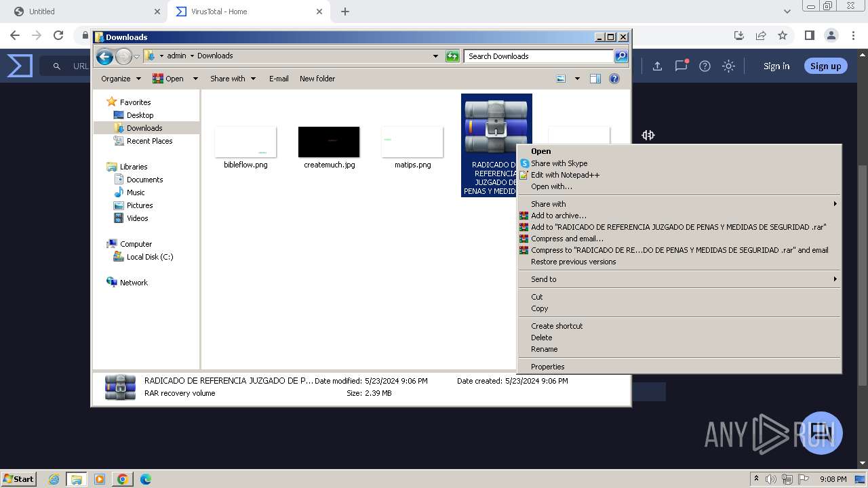This screenshot has height=488, width=868.
Task: Choose Add to "RADICADO ... .rar" entry
Action: [x=679, y=227]
